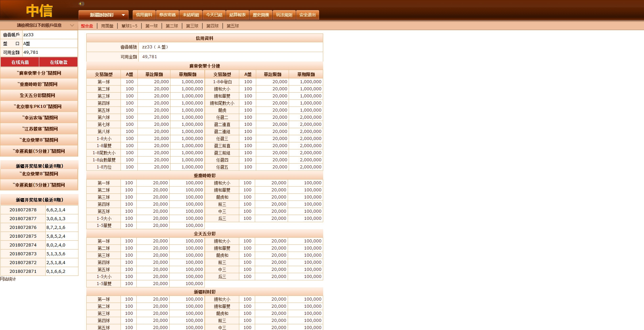Open the 廣東快樂十分 results link
Viewport: 644px width, 330px height.
click(x=39, y=73)
